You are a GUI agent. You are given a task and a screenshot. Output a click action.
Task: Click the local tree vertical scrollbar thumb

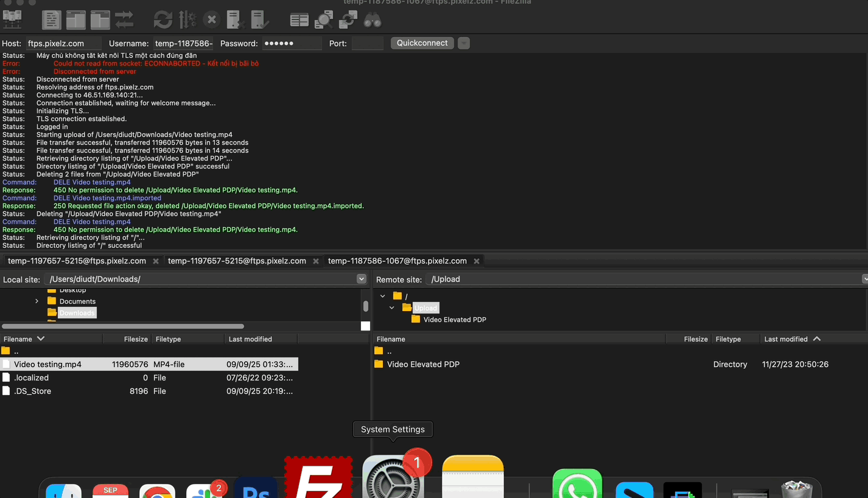tap(365, 306)
